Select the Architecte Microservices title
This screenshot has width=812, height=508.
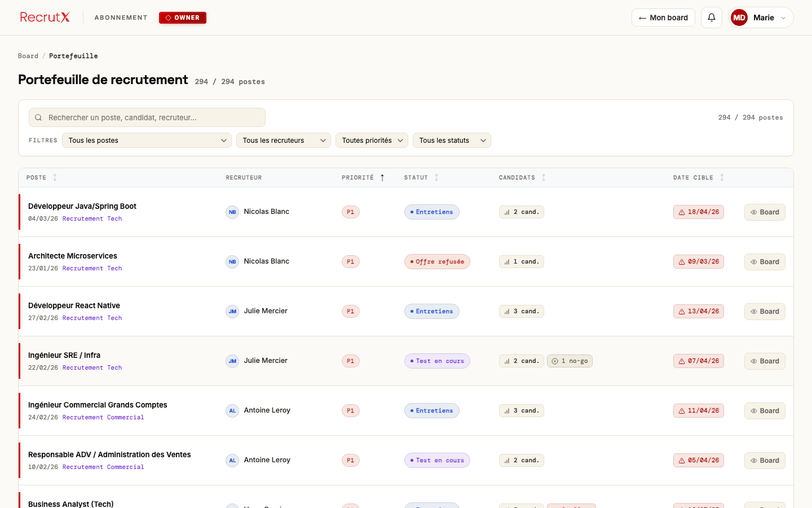pos(73,256)
